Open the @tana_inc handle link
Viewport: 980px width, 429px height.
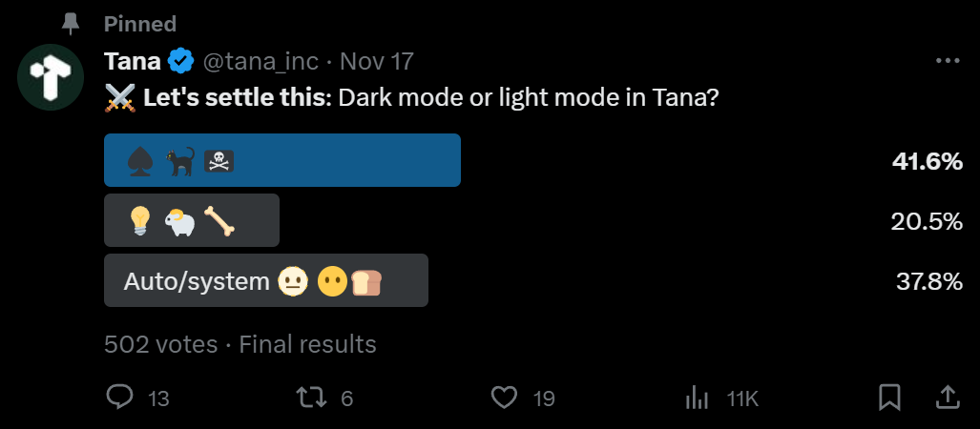click(261, 61)
